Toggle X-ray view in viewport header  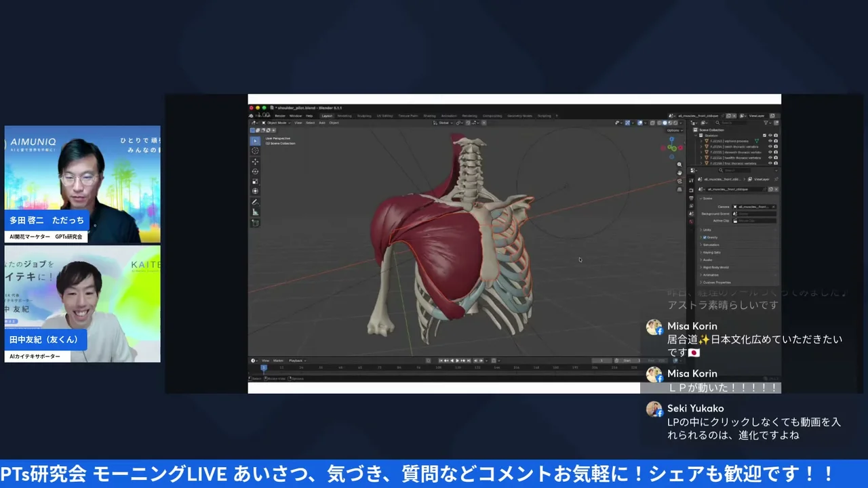[652, 123]
